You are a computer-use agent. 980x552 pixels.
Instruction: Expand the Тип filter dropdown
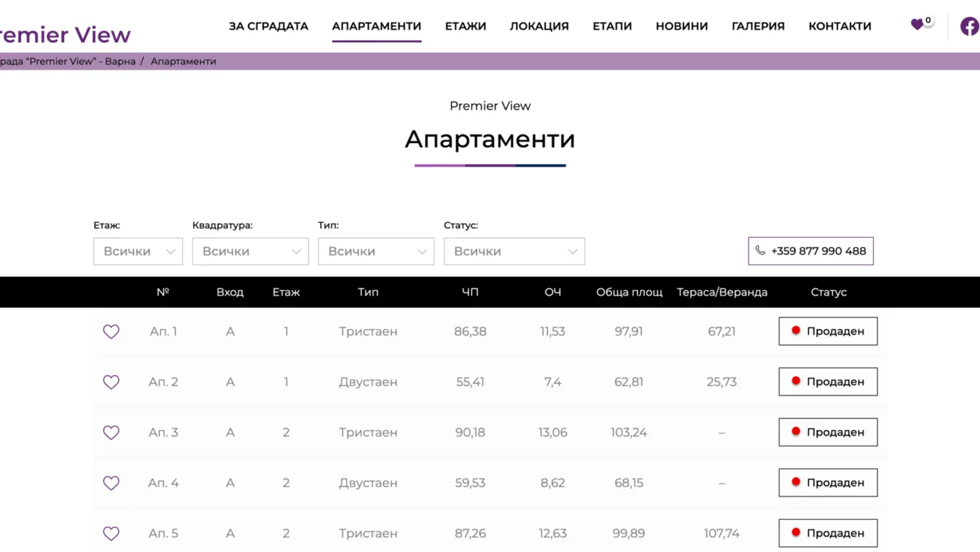click(x=376, y=252)
